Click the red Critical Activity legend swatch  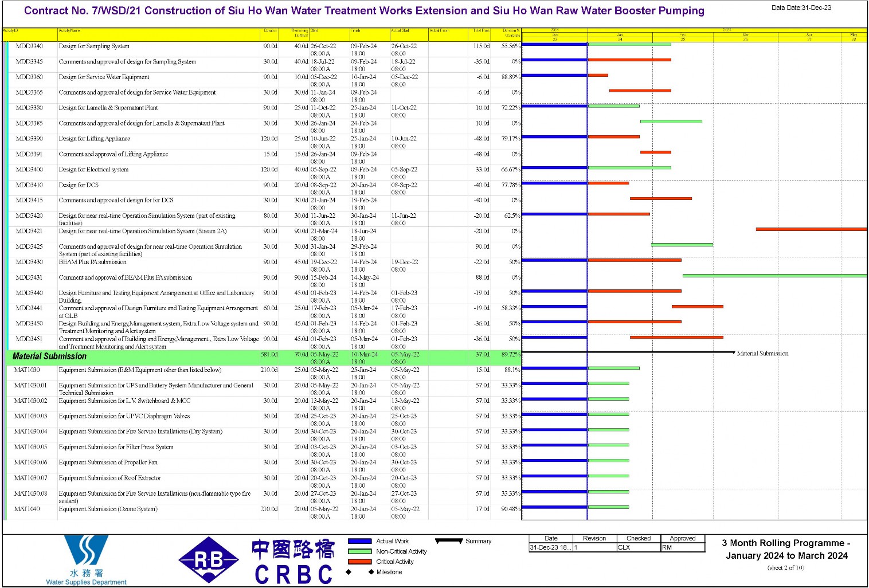[x=360, y=562]
